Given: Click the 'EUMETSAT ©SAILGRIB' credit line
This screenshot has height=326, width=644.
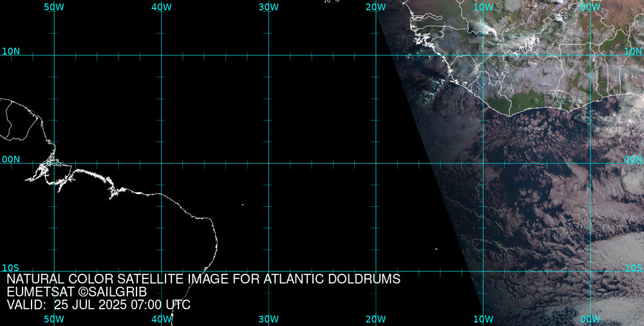Looking at the screenshot, I should [x=77, y=292].
